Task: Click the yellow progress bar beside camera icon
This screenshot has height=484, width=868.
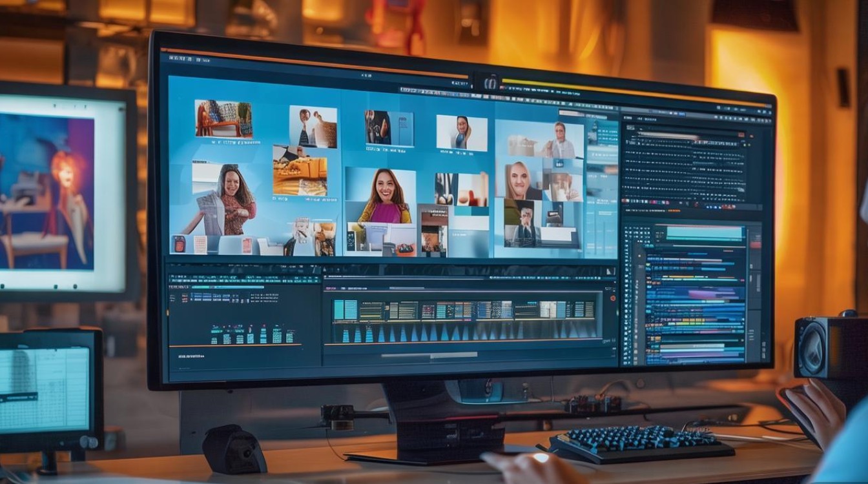Action: (636, 93)
